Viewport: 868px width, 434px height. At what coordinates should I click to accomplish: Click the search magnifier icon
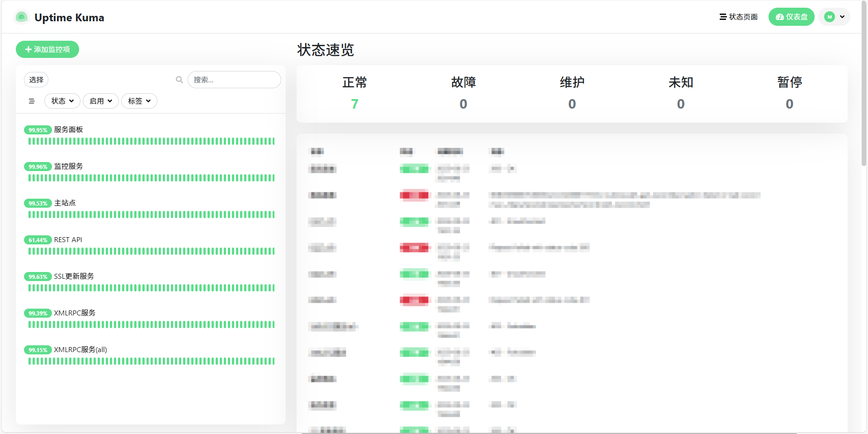179,80
